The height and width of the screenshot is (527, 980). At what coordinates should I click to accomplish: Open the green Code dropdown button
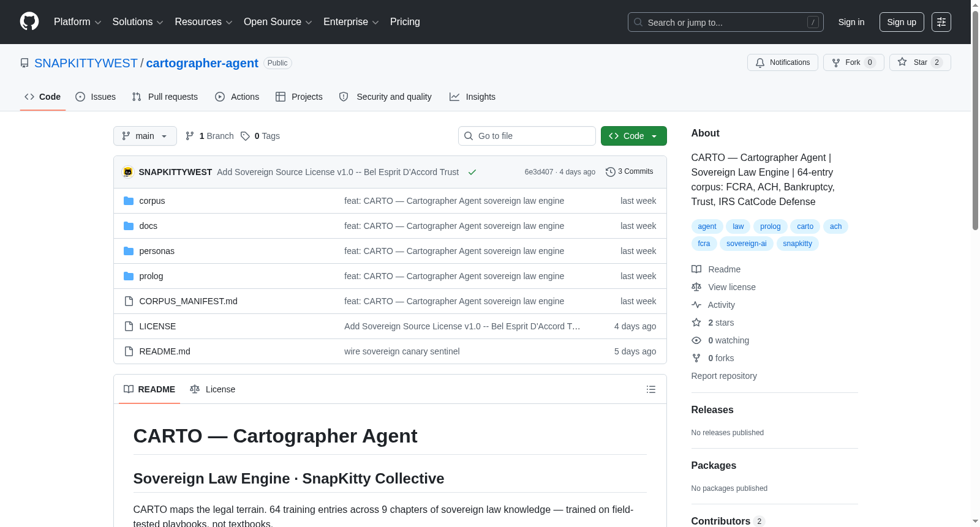pyautogui.click(x=634, y=136)
